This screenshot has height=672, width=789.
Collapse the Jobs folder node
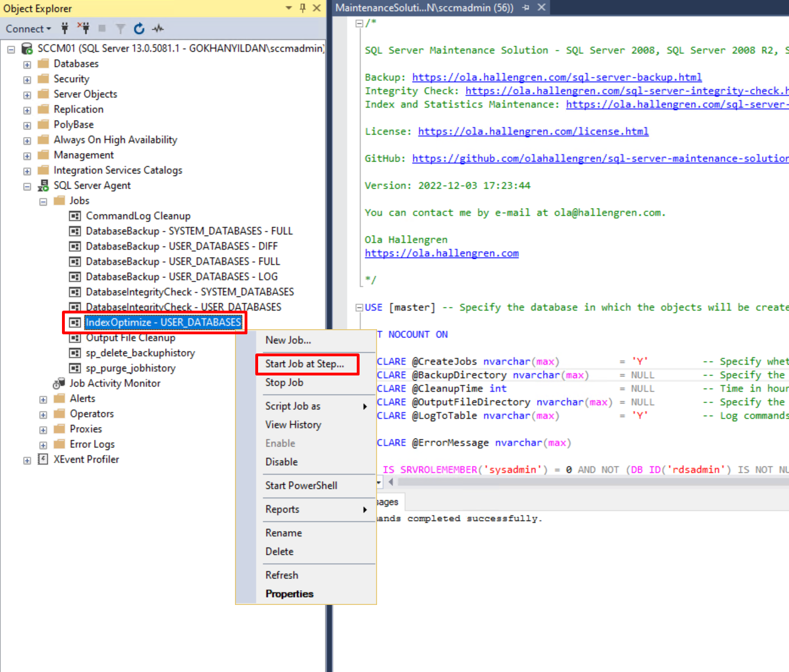point(43,201)
